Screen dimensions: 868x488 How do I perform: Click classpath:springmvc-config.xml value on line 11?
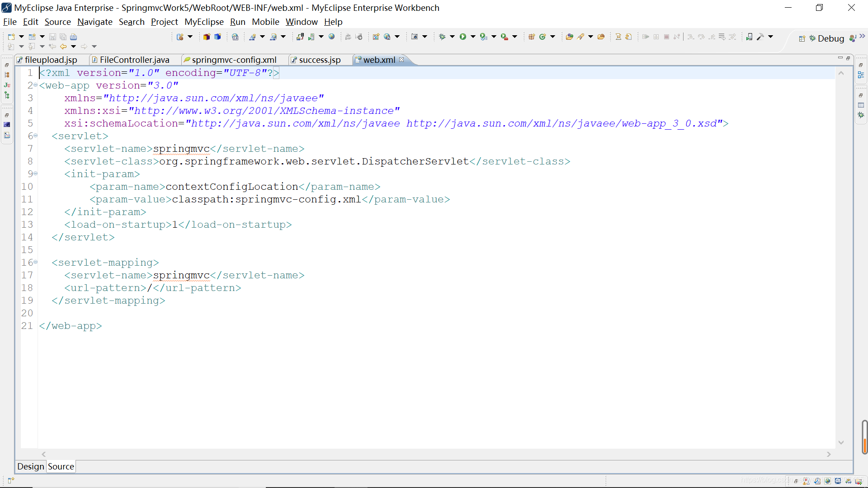266,199
